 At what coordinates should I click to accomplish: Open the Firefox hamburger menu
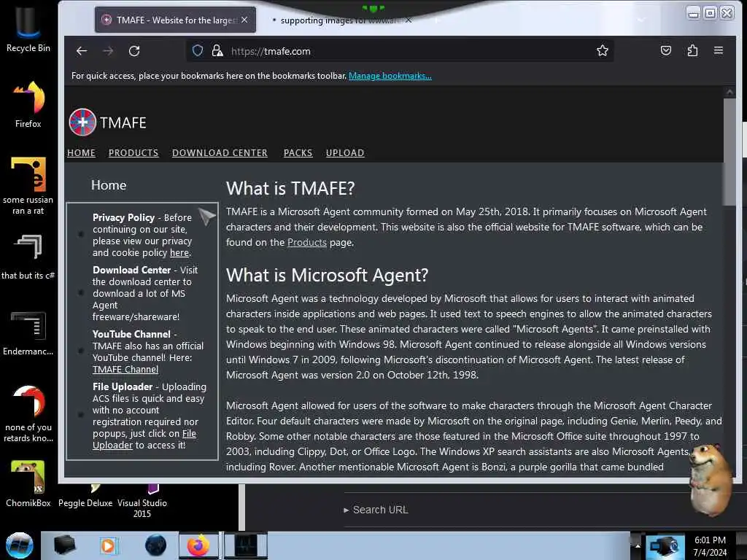(719, 50)
